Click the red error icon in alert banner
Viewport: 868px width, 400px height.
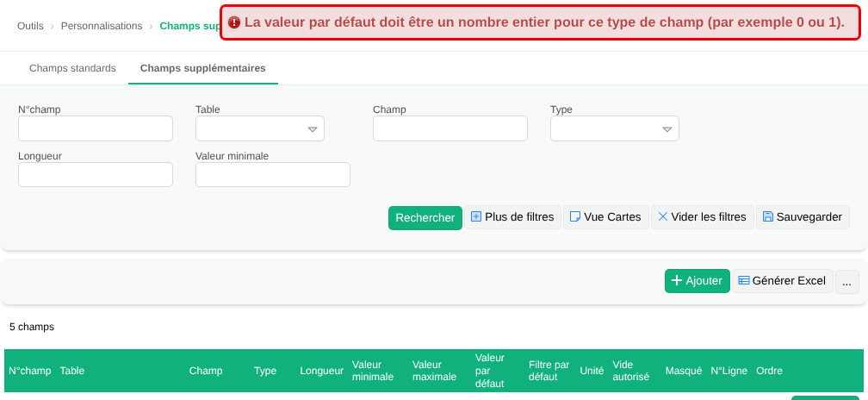(234, 22)
